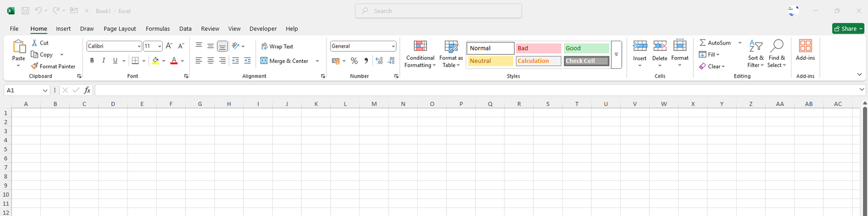This screenshot has height=216, width=868.
Task: Increase indent in Alignment group
Action: 247,61
